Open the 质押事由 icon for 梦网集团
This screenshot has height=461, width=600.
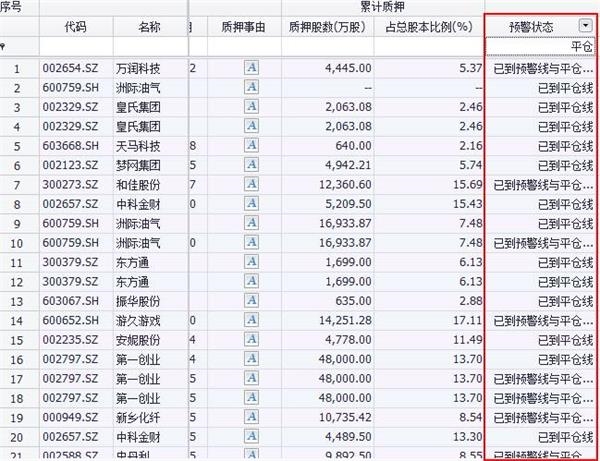click(x=253, y=165)
